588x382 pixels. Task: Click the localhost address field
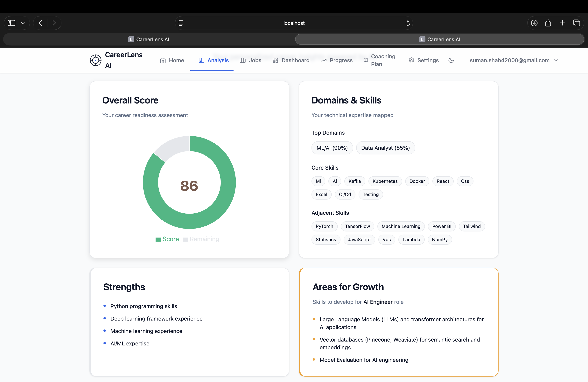(x=294, y=23)
